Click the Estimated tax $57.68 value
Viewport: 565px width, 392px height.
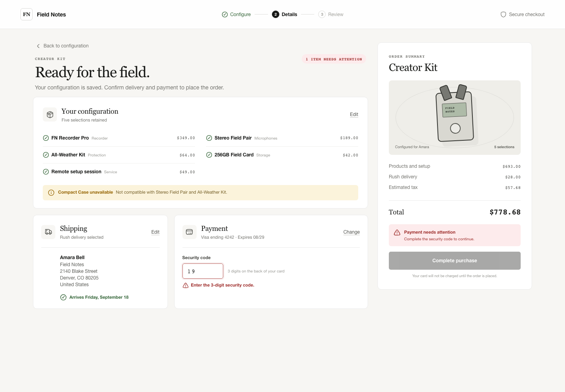tap(513, 188)
